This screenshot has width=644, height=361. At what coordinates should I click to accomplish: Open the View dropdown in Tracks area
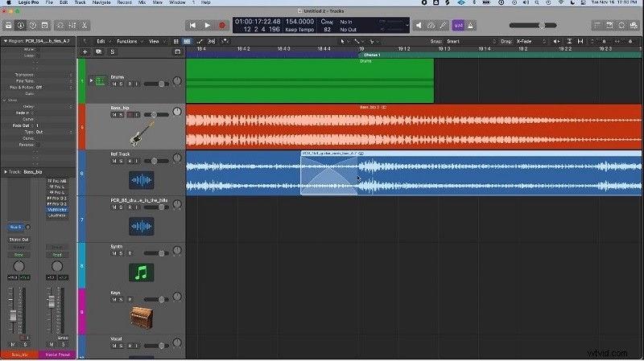pos(156,42)
